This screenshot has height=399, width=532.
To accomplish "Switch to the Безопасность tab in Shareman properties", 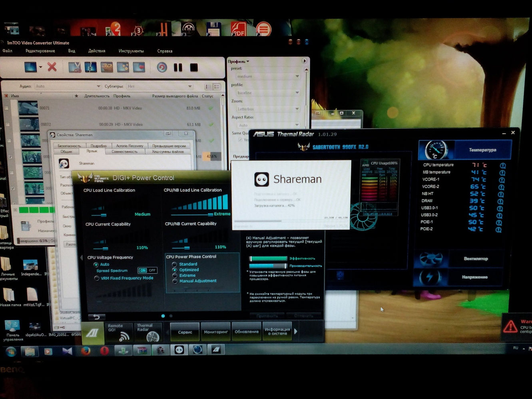I will (x=69, y=146).
